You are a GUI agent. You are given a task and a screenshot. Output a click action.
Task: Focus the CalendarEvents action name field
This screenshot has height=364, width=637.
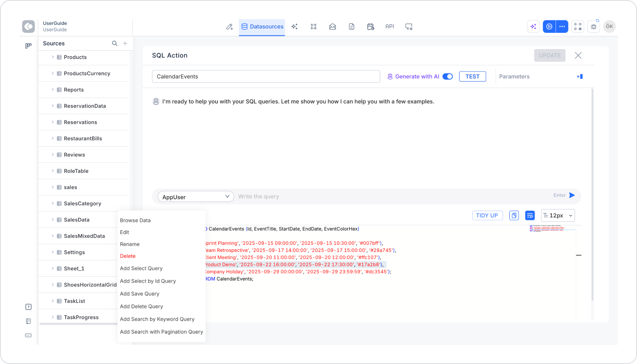click(x=266, y=76)
